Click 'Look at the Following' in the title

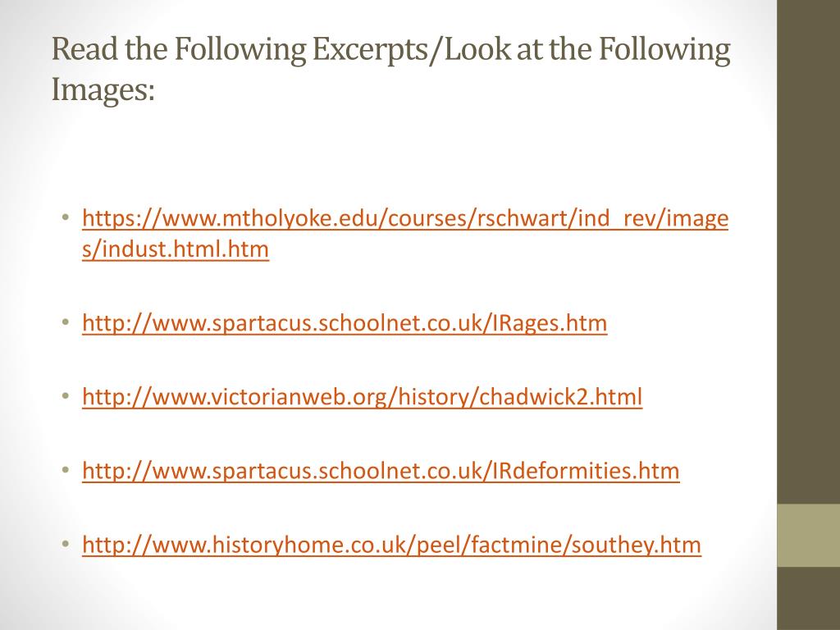587,49
